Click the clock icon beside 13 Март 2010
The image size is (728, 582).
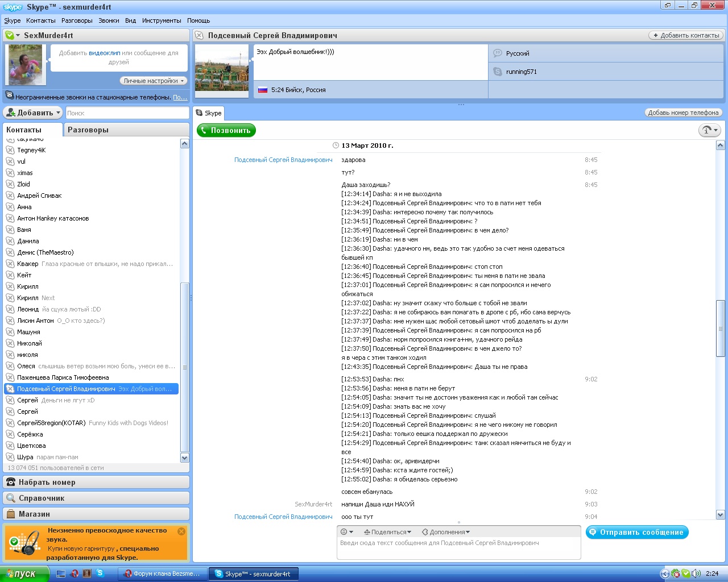336,145
